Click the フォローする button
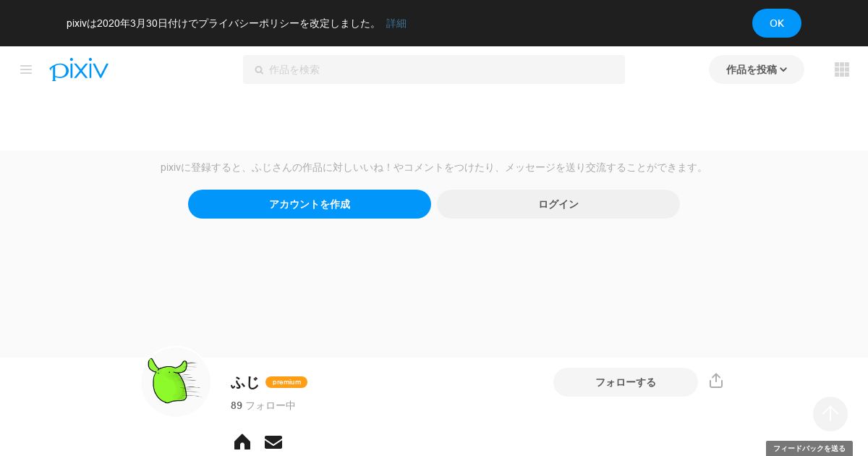 pos(626,382)
